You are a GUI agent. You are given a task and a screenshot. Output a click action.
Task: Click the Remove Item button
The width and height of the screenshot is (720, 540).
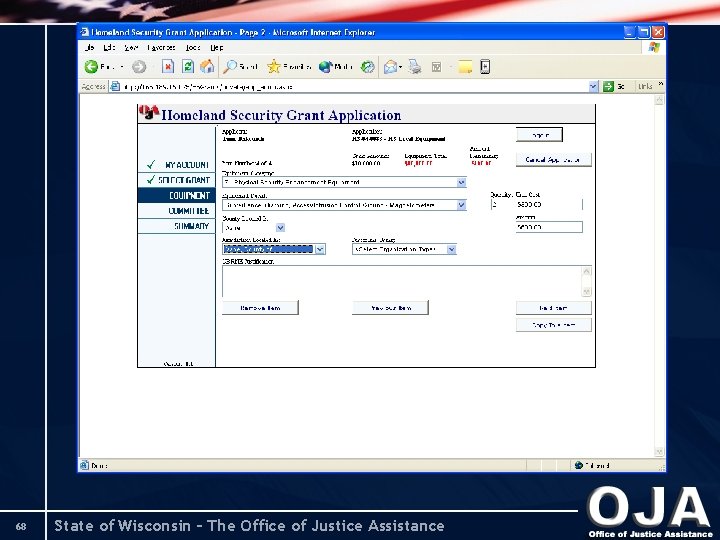tap(260, 308)
